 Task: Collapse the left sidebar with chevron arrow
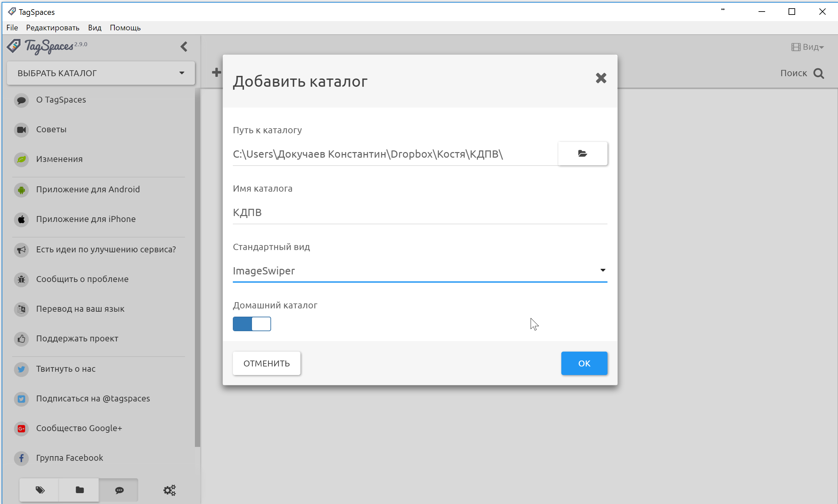click(x=184, y=47)
